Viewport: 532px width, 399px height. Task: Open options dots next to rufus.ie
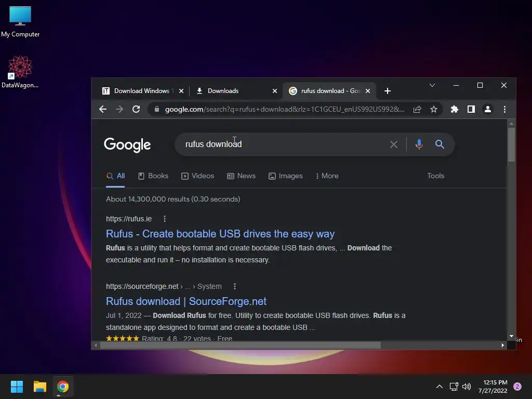point(165,219)
